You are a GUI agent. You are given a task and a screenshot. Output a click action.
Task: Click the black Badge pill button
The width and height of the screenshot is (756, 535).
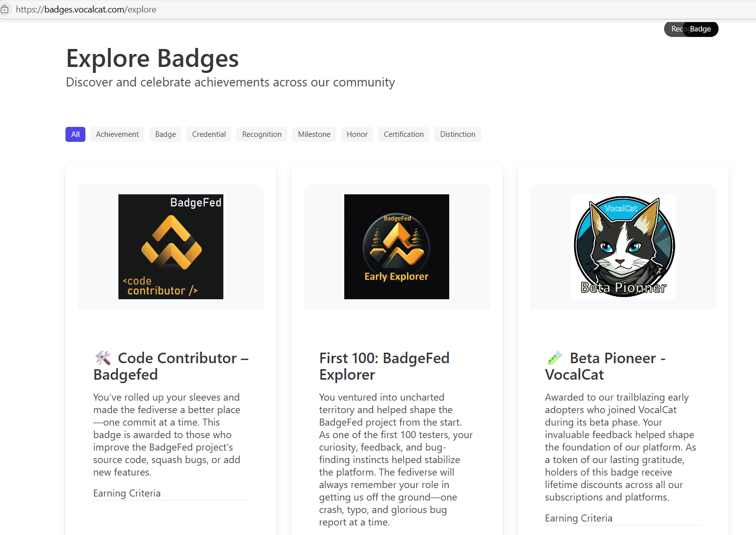point(701,29)
